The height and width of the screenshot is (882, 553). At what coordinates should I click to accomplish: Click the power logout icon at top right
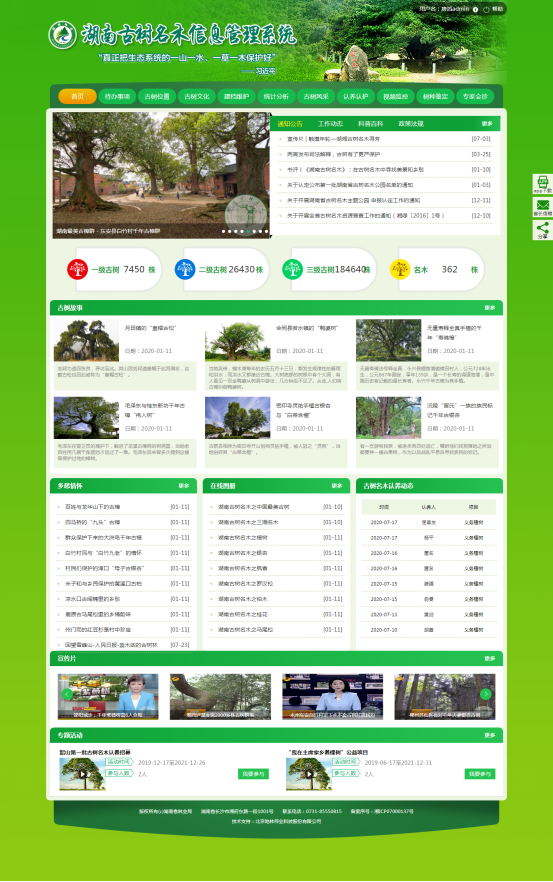[486, 10]
